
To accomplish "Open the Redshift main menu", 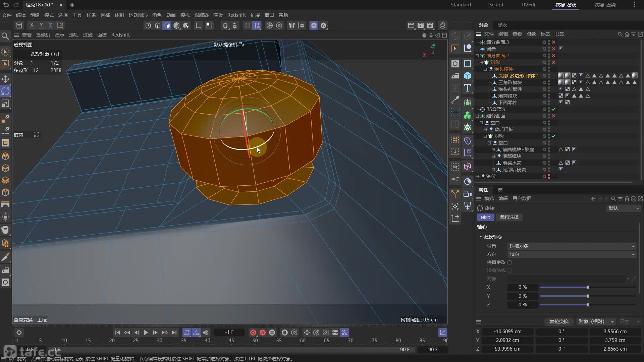I will click(x=236, y=15).
